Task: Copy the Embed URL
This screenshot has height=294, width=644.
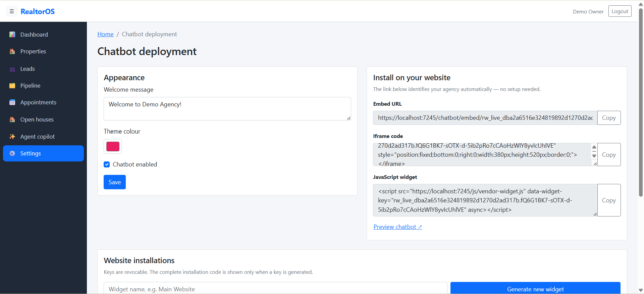Action: pyautogui.click(x=609, y=118)
